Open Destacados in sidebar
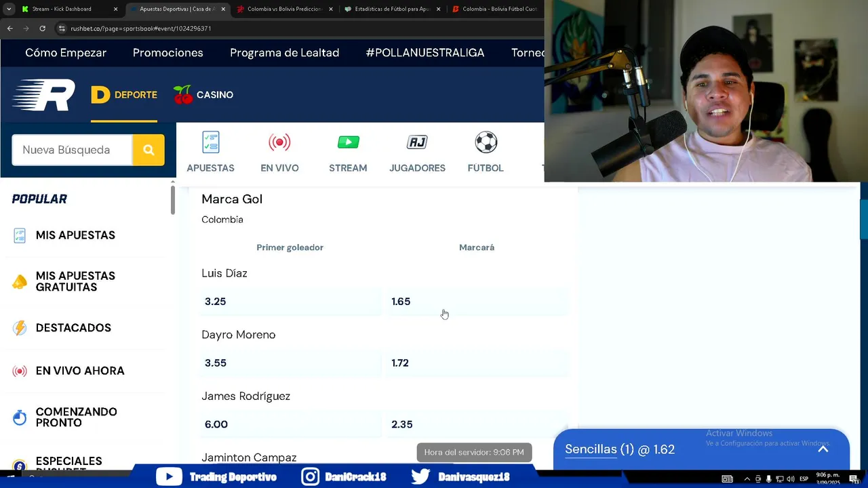Viewport: 868px width, 488px height. (x=73, y=328)
